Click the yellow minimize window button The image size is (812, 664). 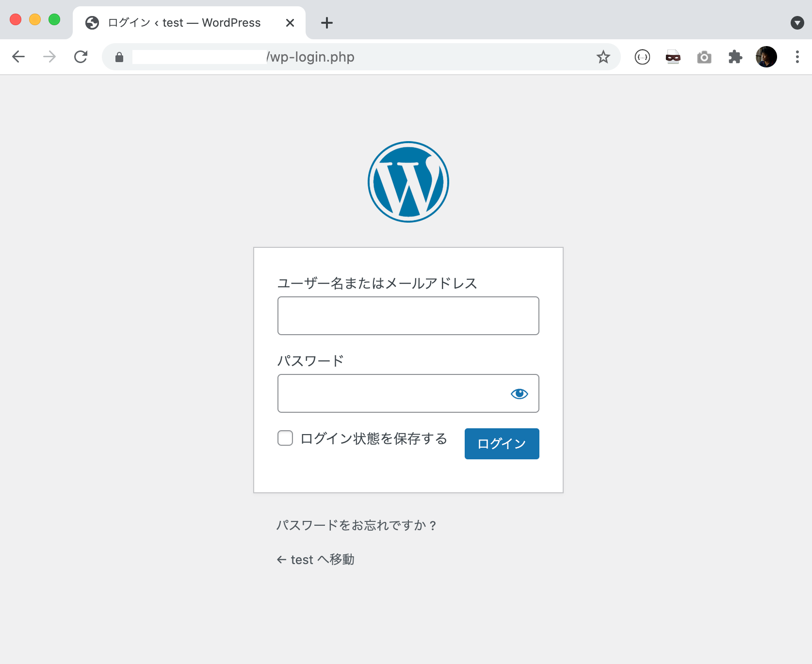(35, 19)
